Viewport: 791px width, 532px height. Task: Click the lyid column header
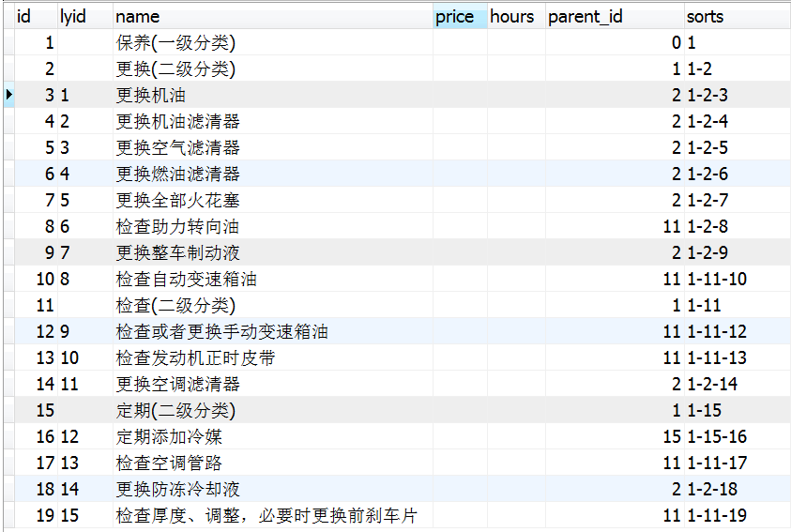click(x=84, y=17)
